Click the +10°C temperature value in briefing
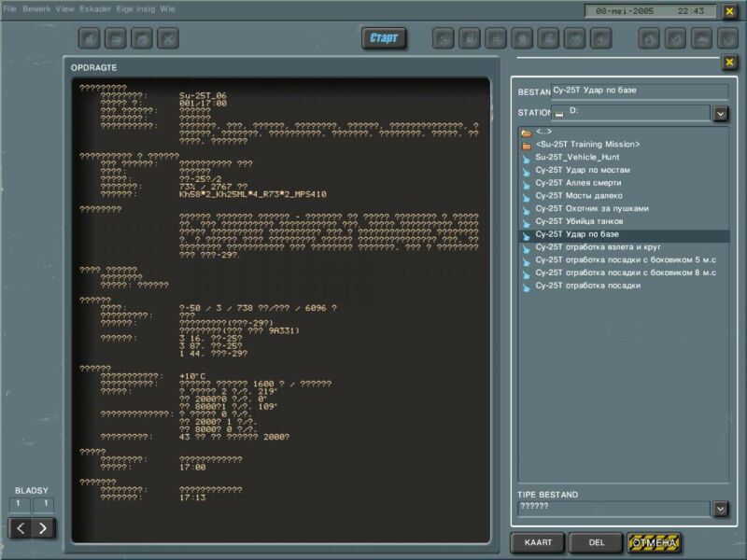Screen dimensions: 747x560 click(x=192, y=376)
